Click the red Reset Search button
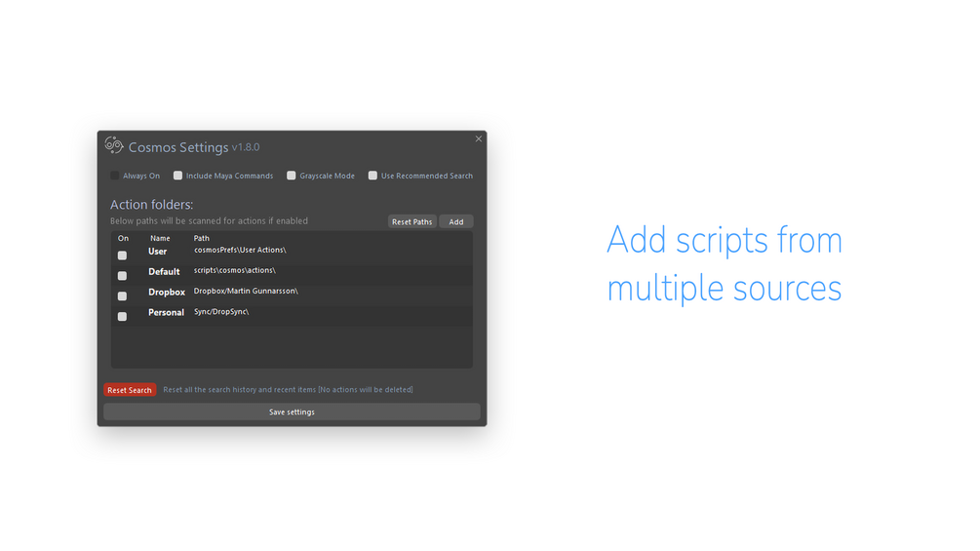The width and height of the screenshot is (980, 551). 130,390
